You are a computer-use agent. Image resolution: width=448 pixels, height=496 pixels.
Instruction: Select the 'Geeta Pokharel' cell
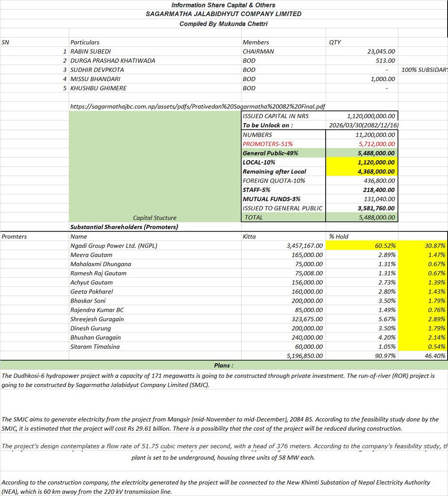click(155, 291)
